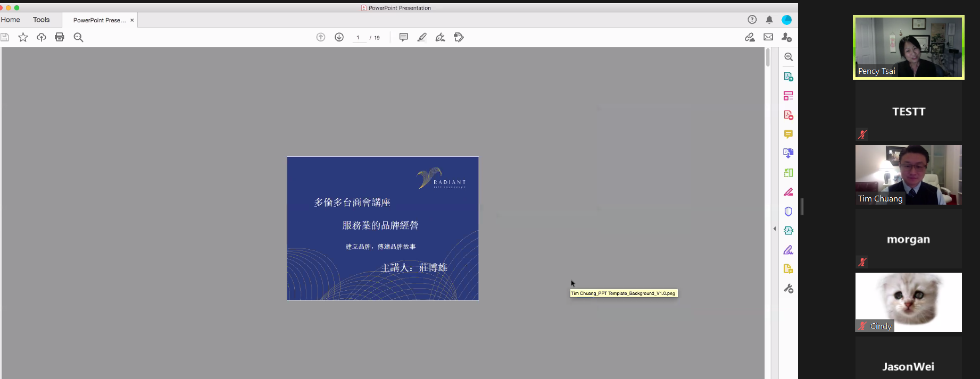Upload file to cloud storage icon
Screen dimensions: 980x379
(41, 37)
